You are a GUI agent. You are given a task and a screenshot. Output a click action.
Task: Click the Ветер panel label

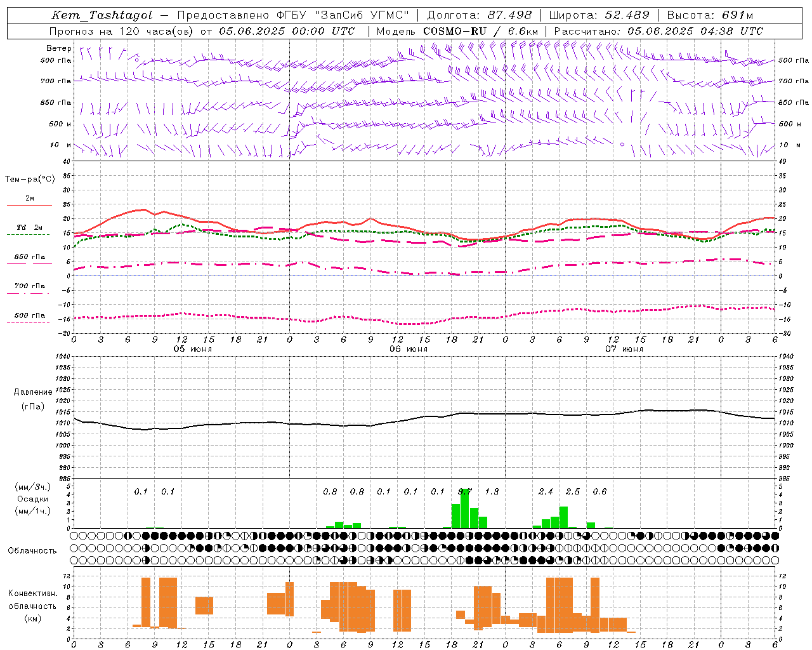click(58, 48)
